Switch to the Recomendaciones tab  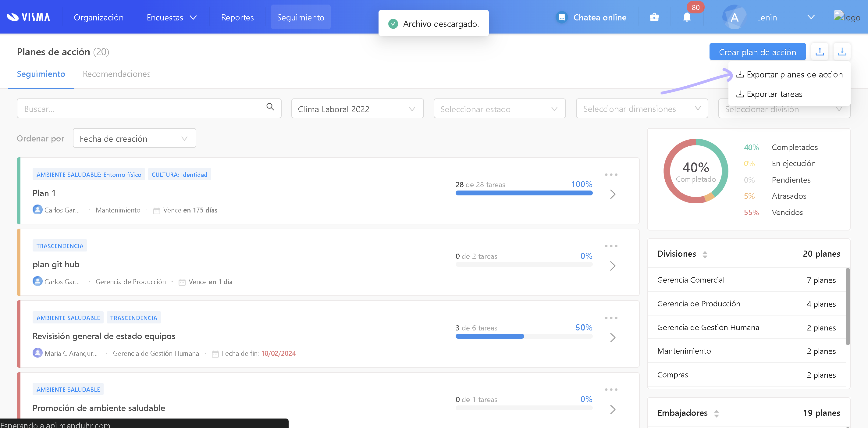117,74
